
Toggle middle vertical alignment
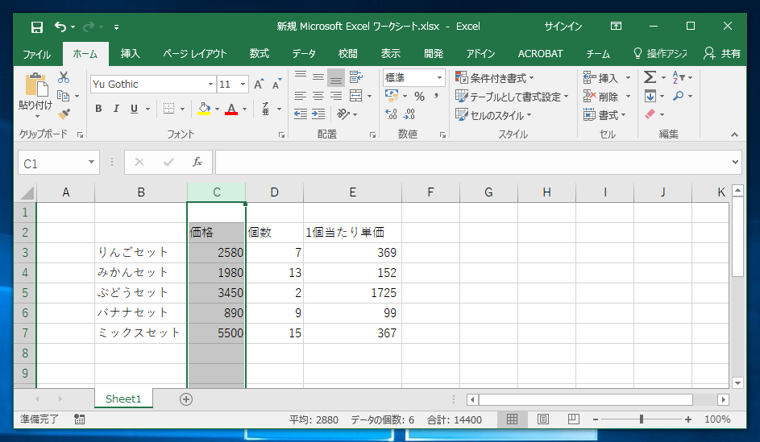318,77
